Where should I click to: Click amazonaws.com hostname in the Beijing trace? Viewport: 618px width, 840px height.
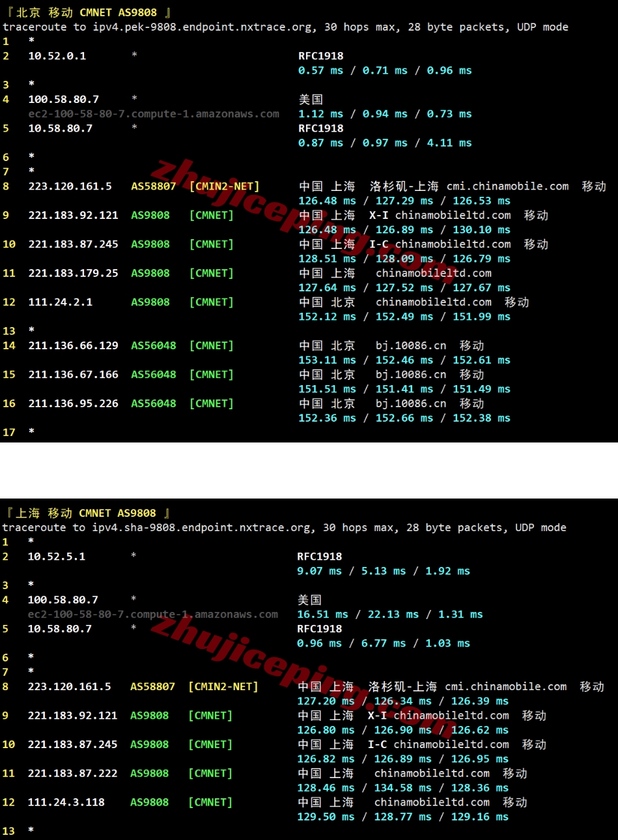coord(154,113)
